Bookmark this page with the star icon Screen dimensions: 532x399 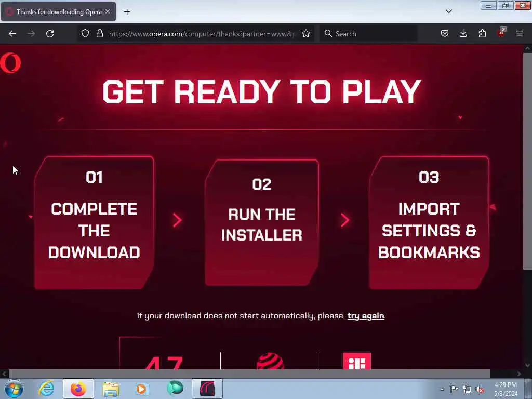[306, 34]
